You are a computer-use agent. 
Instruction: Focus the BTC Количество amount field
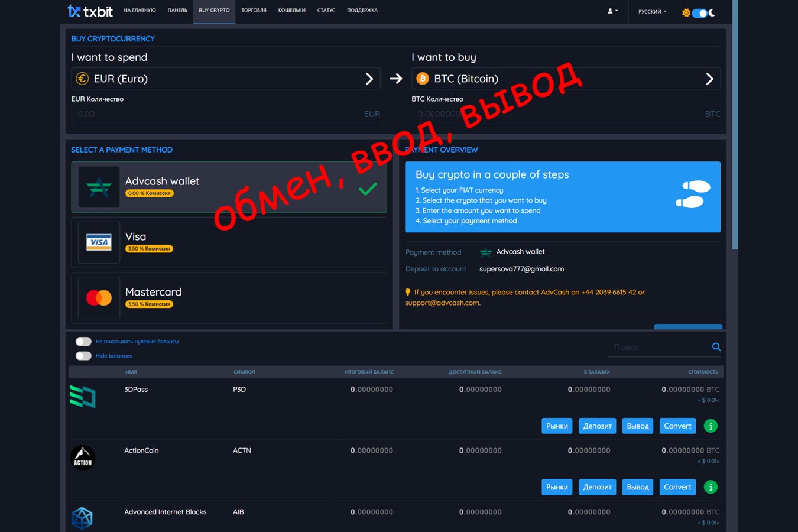pyautogui.click(x=566, y=114)
